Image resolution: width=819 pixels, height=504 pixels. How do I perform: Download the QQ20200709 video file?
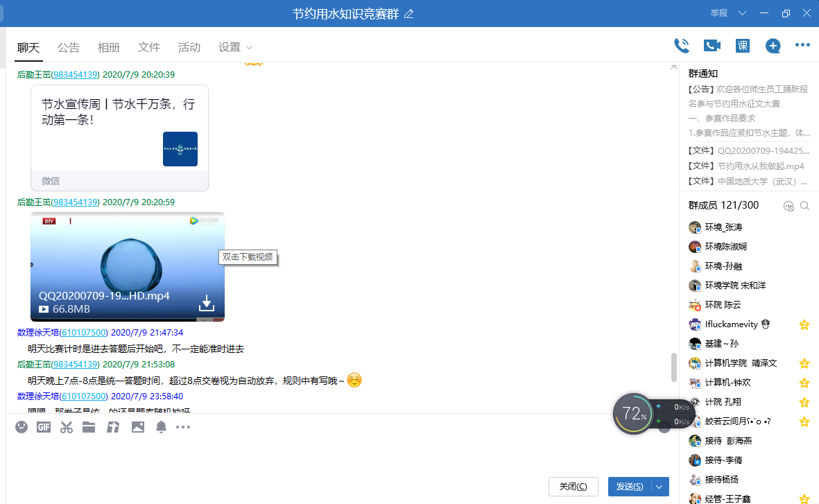click(x=206, y=303)
